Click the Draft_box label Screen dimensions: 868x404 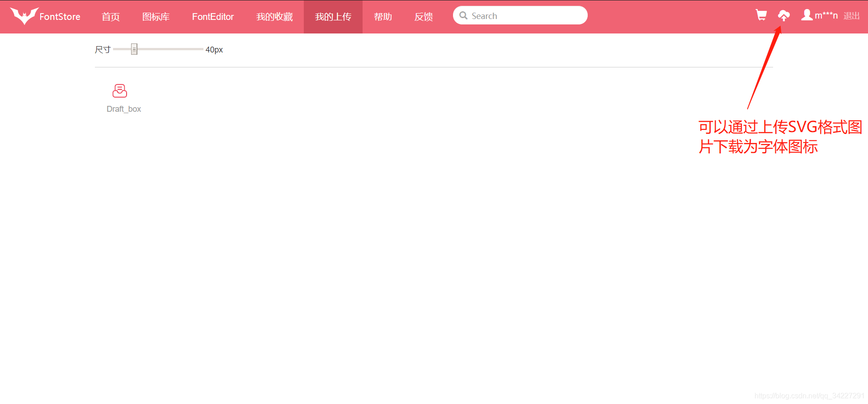(x=124, y=109)
